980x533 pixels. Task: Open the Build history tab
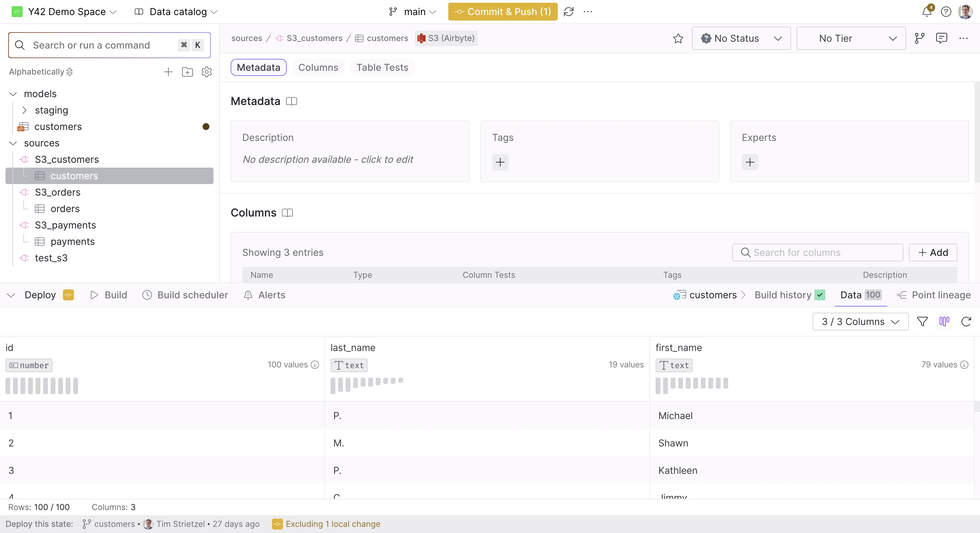[x=789, y=295]
